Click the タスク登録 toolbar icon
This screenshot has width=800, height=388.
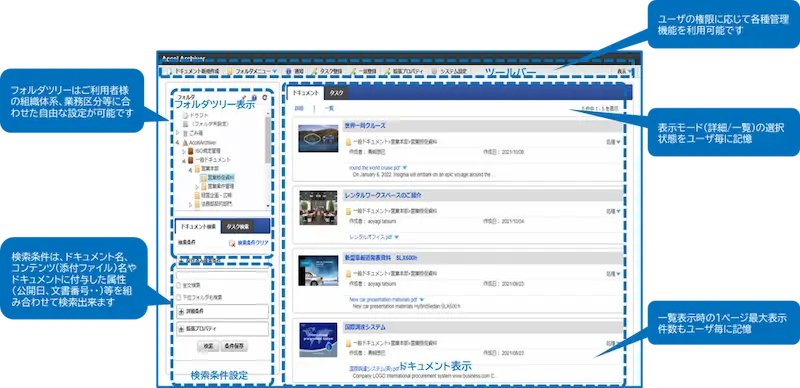point(314,71)
